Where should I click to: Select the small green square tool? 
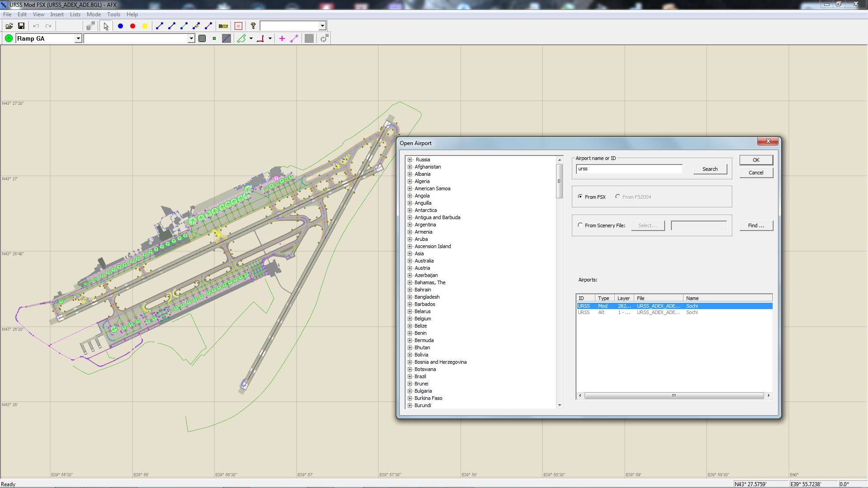[x=214, y=38]
